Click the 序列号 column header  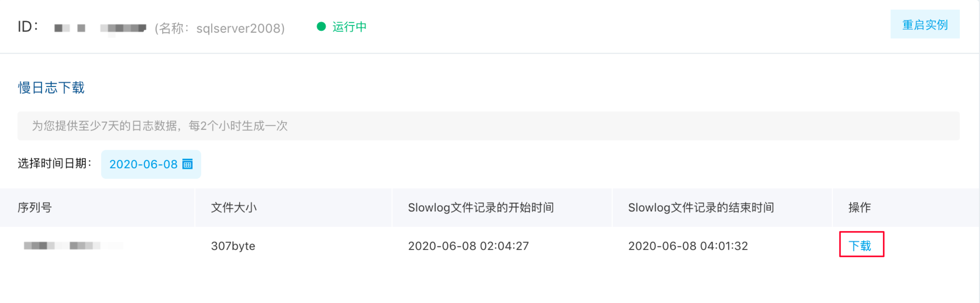pyautogui.click(x=34, y=207)
